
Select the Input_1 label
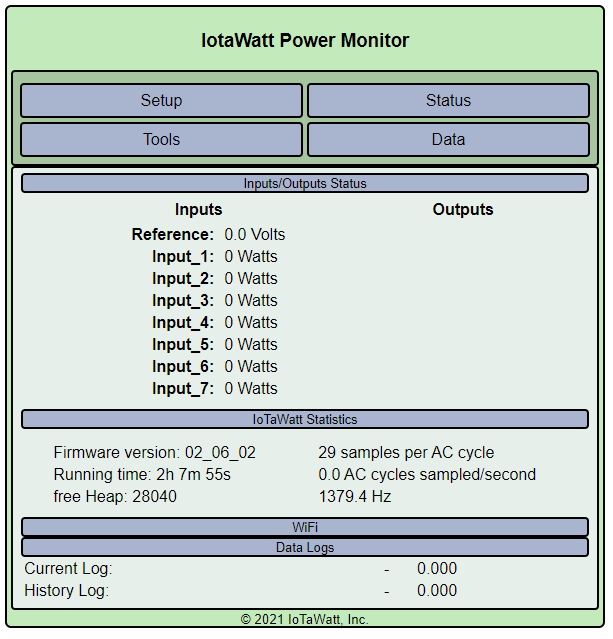tap(183, 257)
